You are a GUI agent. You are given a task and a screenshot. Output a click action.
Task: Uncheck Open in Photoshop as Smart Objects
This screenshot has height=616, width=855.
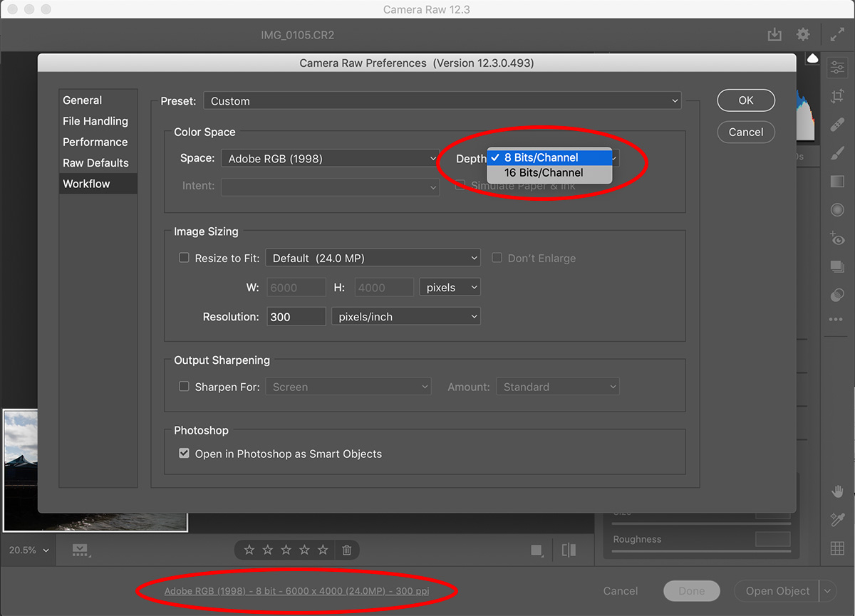coord(184,453)
